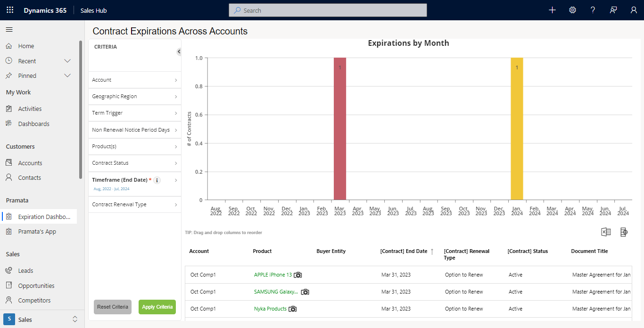This screenshot has height=328, width=644.
Task: Click the Timeframe info icon
Action: (x=157, y=180)
